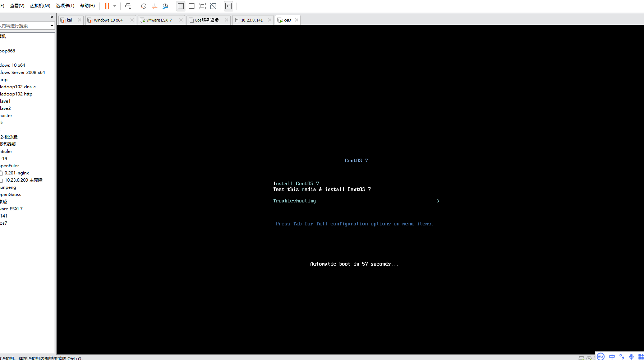Open the power options dropdown arrow beside pause
Image resolution: width=644 pixels, height=360 pixels.
pyautogui.click(x=115, y=6)
